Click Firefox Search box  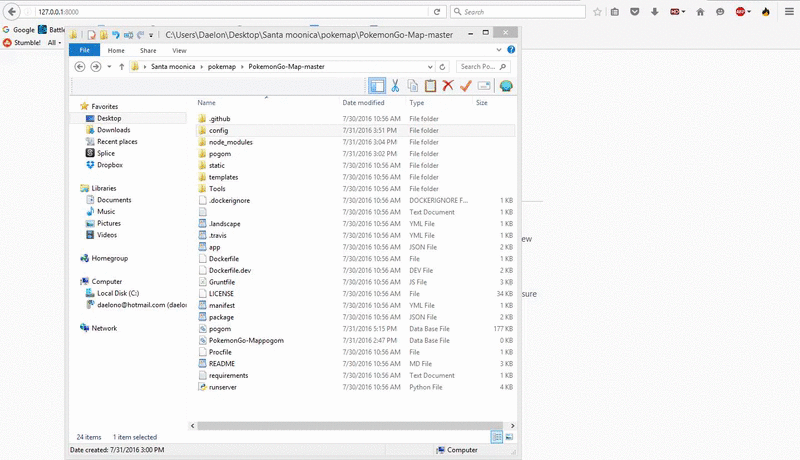point(518,12)
